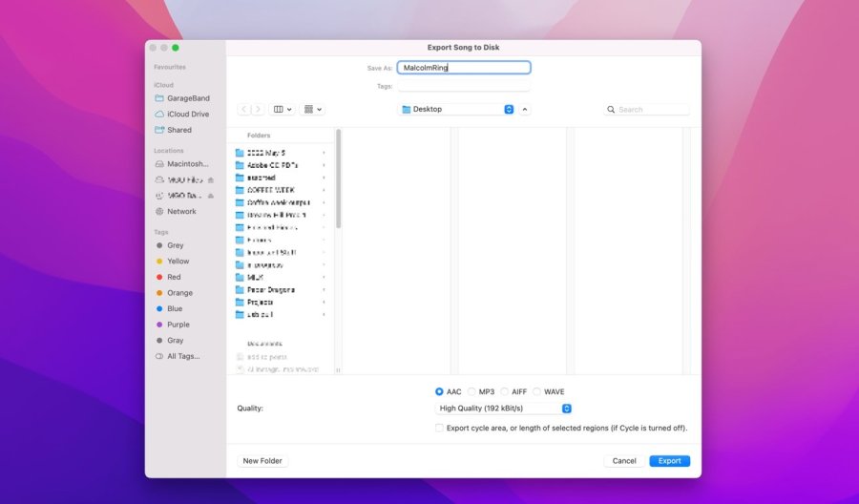
Task: Click the Folders column header
Action: (x=259, y=136)
